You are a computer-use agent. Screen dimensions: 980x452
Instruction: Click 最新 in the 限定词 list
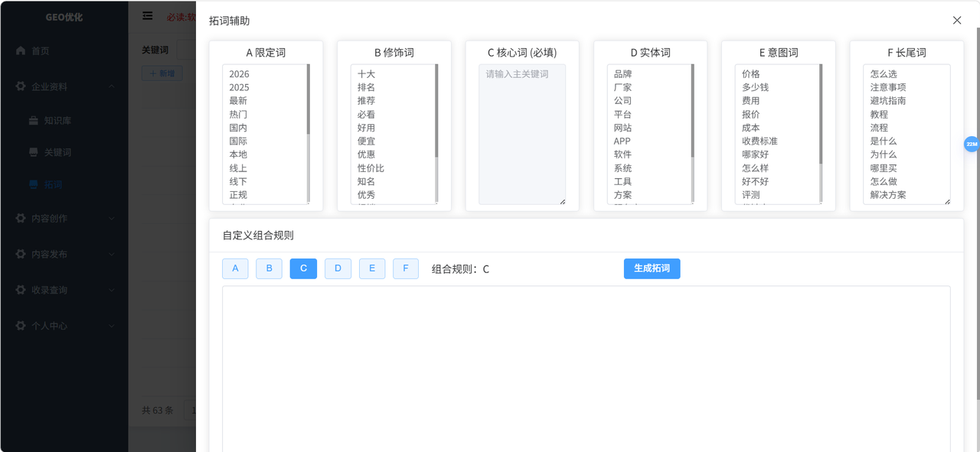(x=238, y=101)
